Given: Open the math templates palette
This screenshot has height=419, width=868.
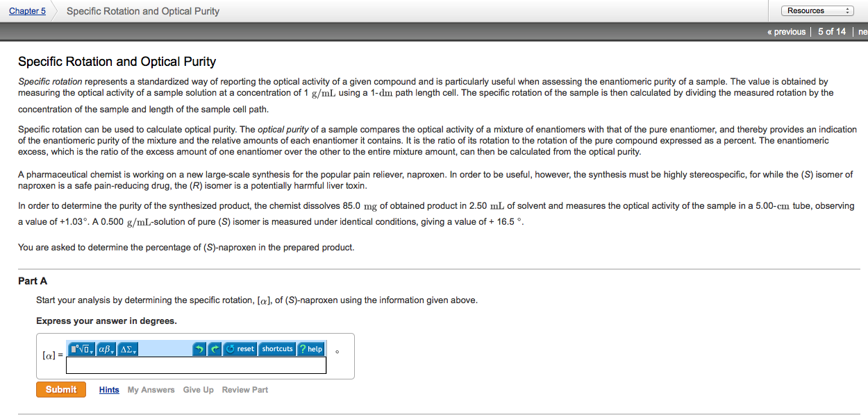Looking at the screenshot, I should point(81,349).
